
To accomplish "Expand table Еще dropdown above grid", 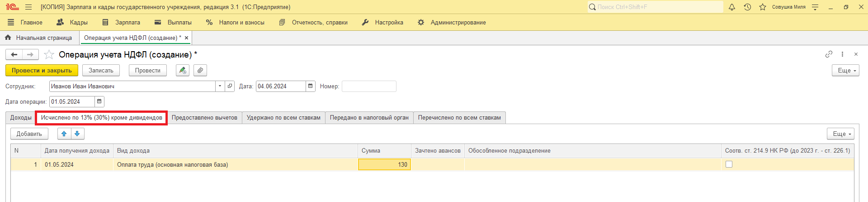I will (x=840, y=134).
